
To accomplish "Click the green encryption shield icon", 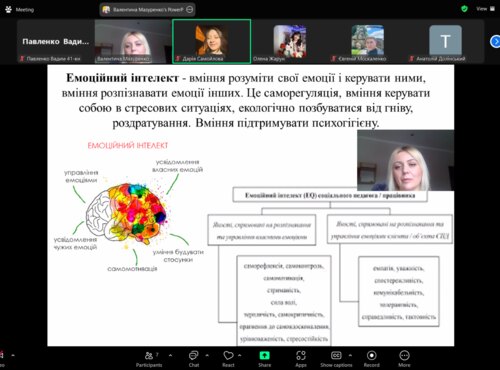I will point(464,9).
